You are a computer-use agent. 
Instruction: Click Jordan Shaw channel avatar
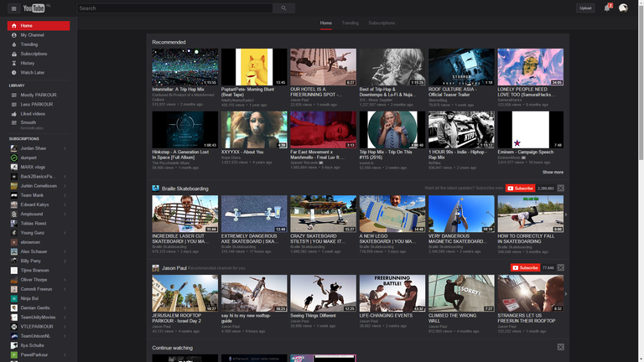click(x=14, y=148)
